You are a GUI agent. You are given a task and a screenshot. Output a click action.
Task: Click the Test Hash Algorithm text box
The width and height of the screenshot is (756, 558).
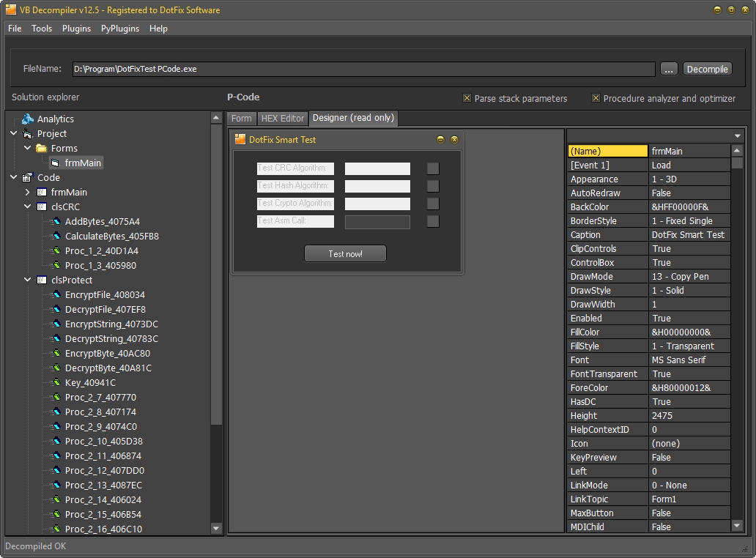tap(377, 186)
